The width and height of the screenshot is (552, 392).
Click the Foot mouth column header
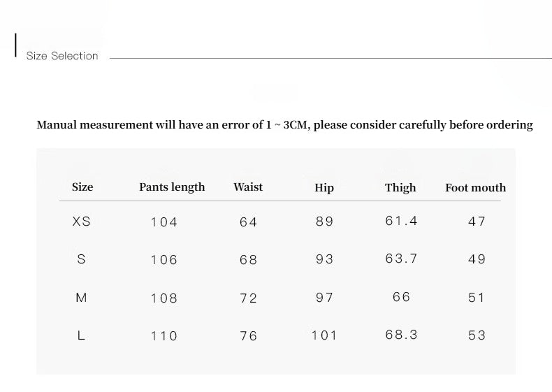pyautogui.click(x=475, y=188)
